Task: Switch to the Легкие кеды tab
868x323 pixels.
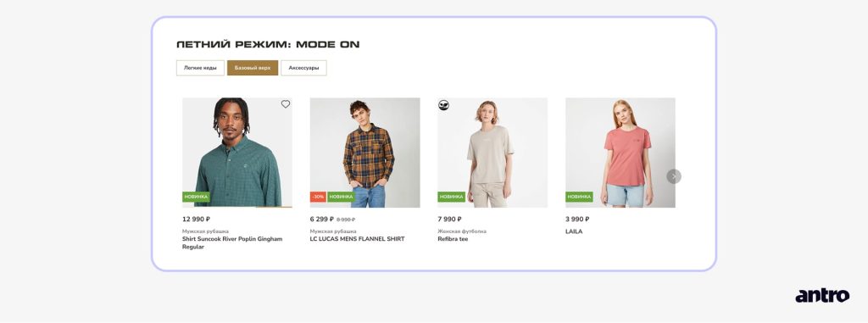Action: 200,68
